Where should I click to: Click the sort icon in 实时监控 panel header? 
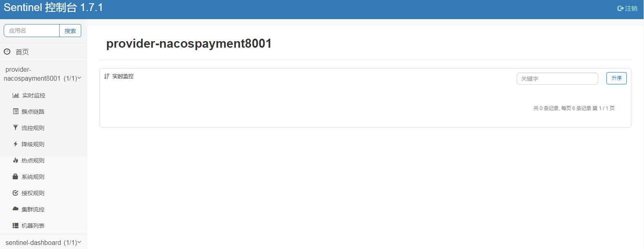[107, 76]
